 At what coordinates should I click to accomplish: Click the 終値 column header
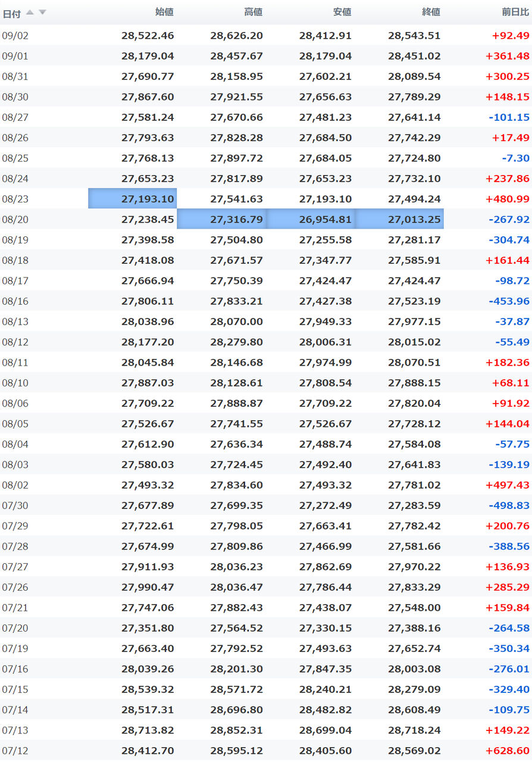[431, 12]
